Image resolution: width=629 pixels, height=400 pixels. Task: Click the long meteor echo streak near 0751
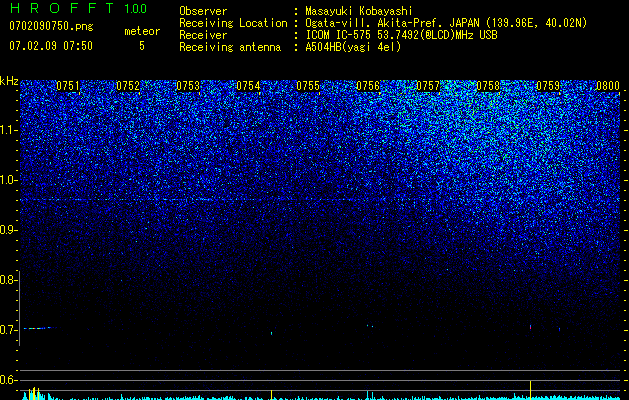click(38, 328)
